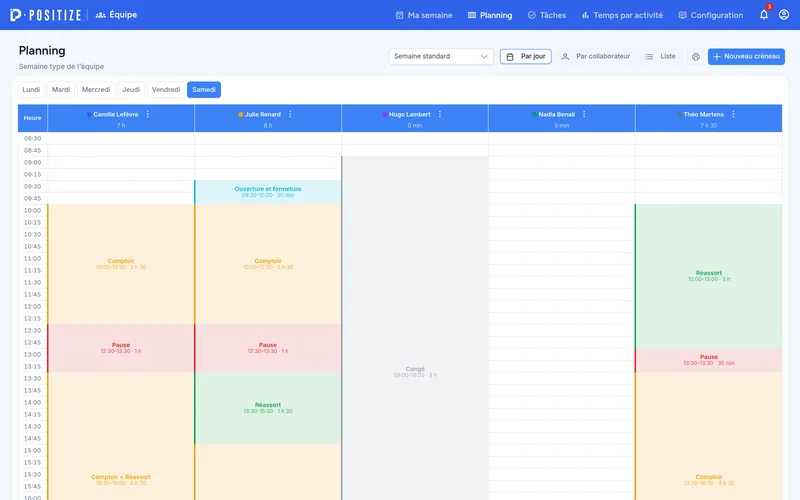This screenshot has height=500, width=800.
Task: Open Camille Lefèvre options menu
Action: [x=147, y=114]
